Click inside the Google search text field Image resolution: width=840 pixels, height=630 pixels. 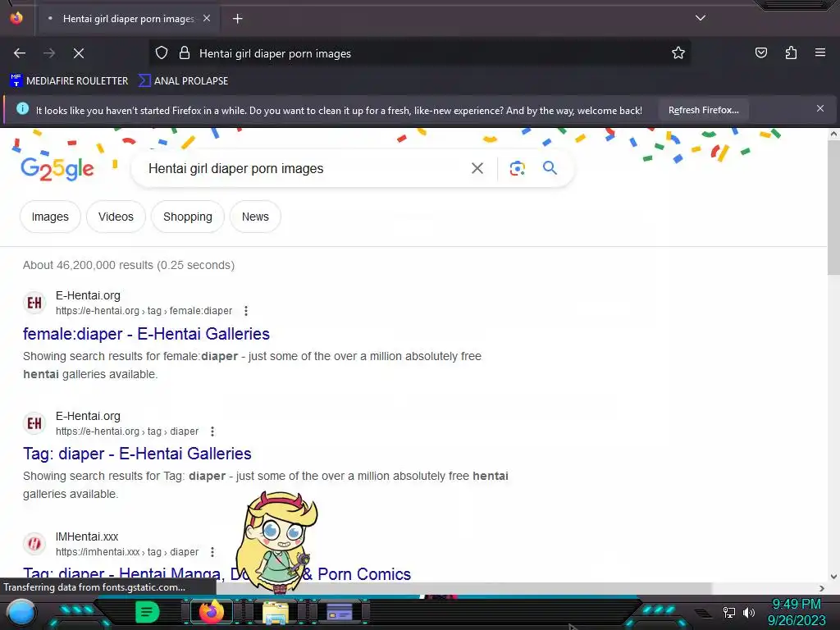pyautogui.click(x=303, y=168)
